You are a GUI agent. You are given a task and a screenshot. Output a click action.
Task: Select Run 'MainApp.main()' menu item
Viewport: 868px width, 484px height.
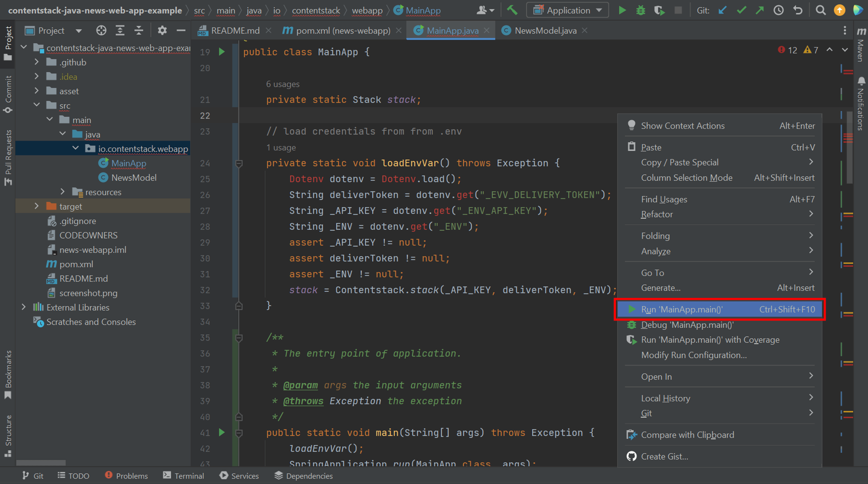[x=720, y=309]
